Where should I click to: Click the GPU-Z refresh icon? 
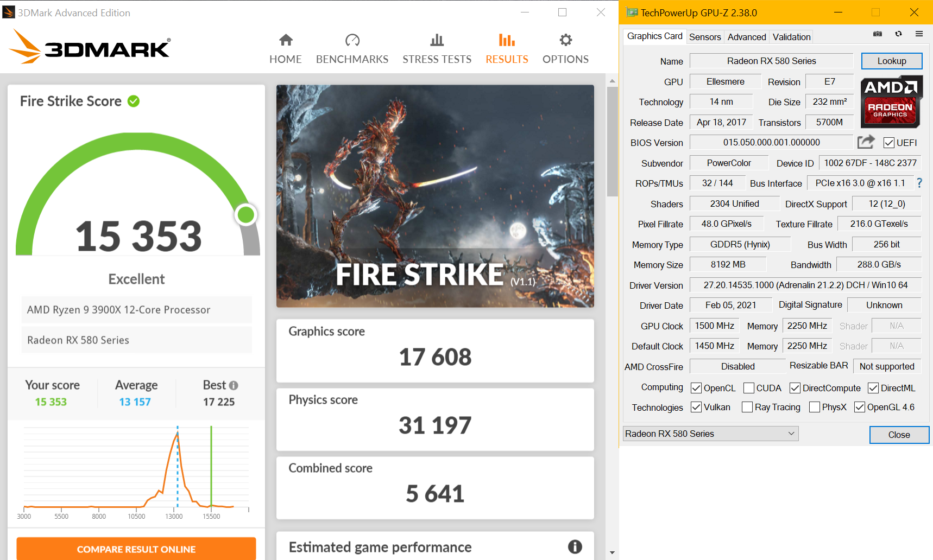pos(898,34)
